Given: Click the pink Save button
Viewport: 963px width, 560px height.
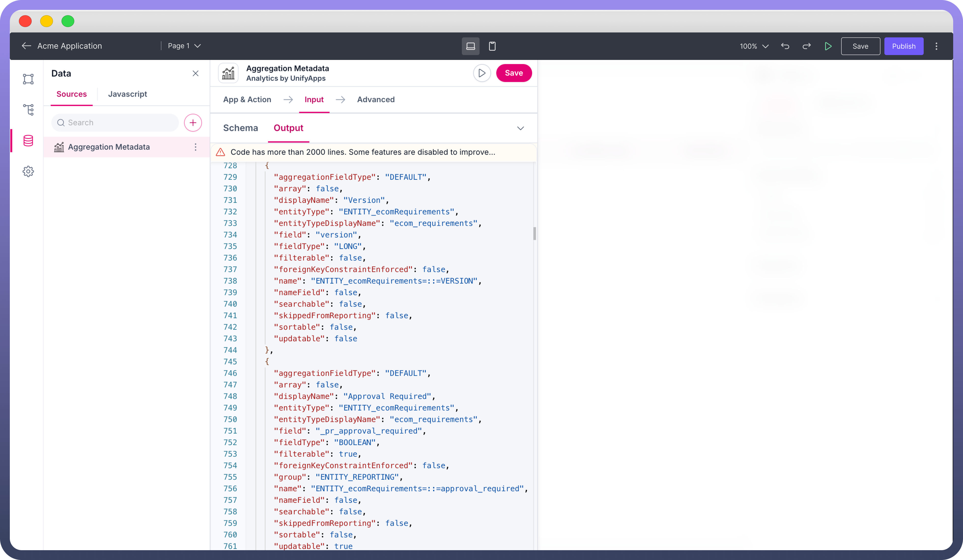Looking at the screenshot, I should pyautogui.click(x=514, y=73).
